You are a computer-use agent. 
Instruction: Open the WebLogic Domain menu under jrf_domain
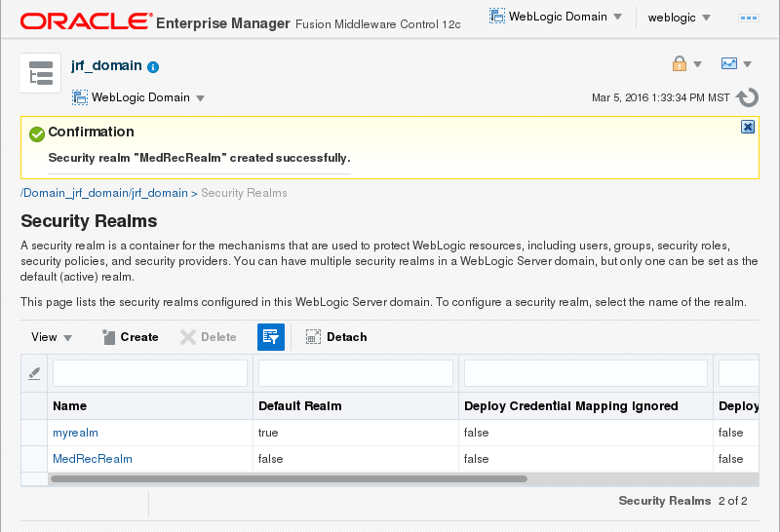pyautogui.click(x=138, y=97)
